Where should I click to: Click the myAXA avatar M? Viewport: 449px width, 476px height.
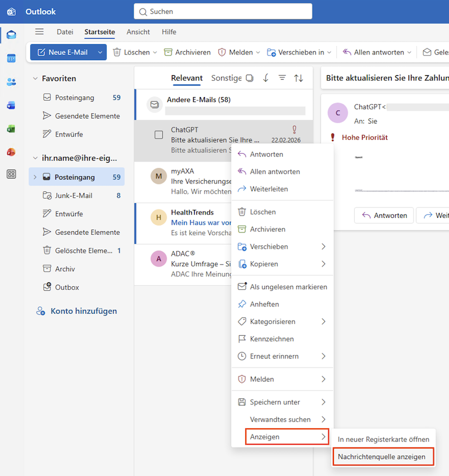(158, 176)
